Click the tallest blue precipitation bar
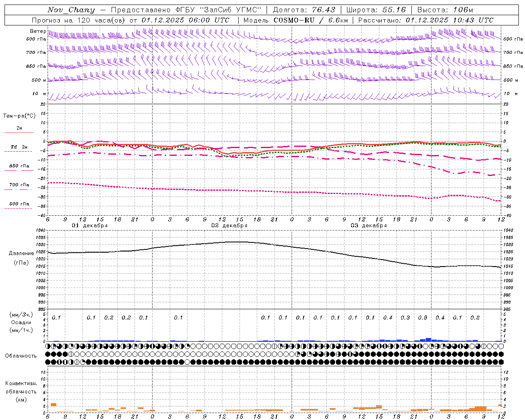The width and height of the screenshot is (525, 420). [x=428, y=340]
